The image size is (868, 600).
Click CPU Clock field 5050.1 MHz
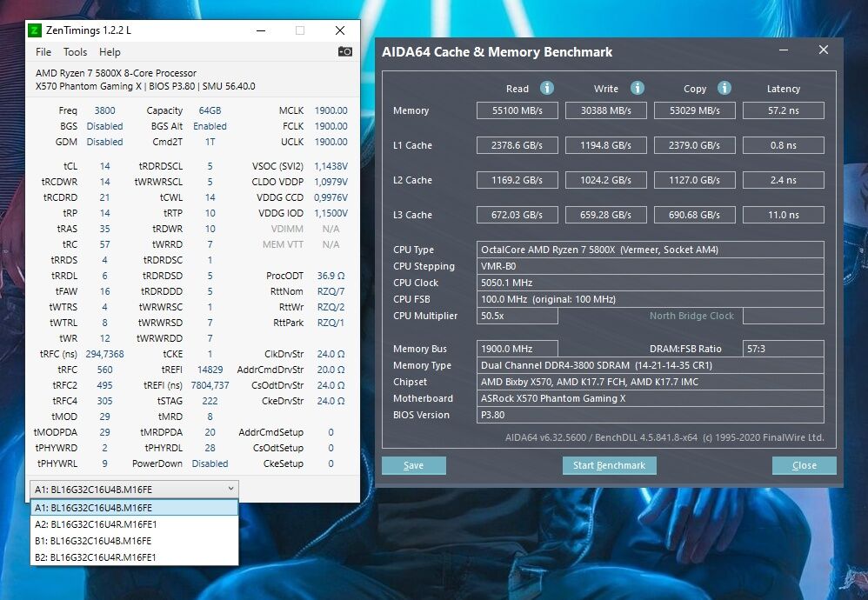[x=650, y=283]
